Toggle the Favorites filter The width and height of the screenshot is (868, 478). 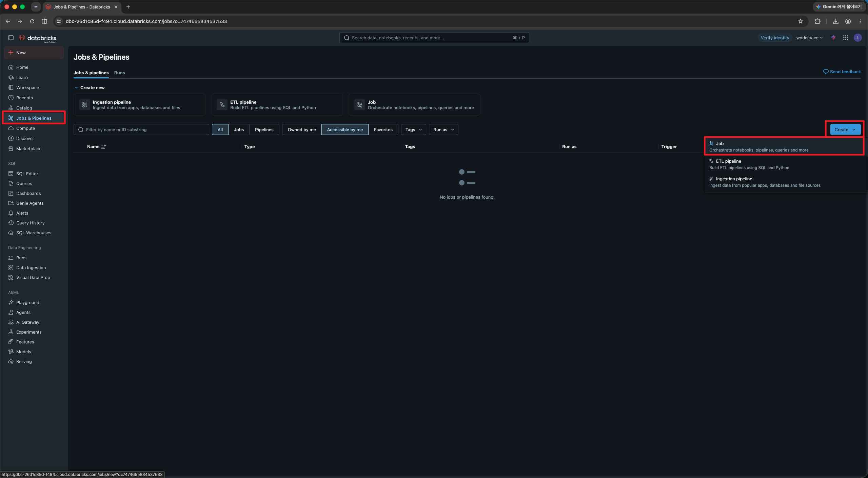click(383, 130)
